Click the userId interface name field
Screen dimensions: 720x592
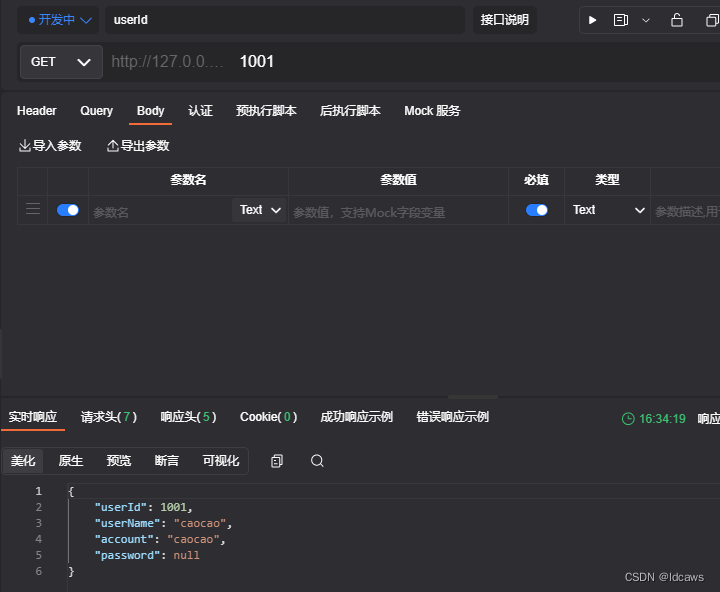[285, 20]
